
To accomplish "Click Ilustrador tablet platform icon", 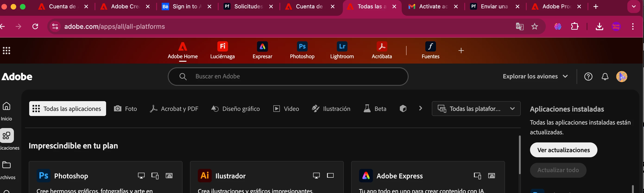I will pos(330,175).
